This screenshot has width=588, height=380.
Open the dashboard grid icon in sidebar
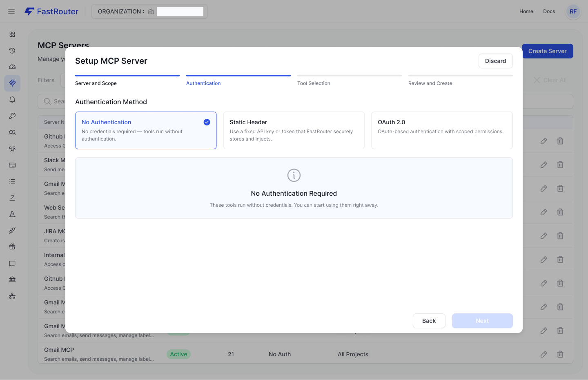(12, 34)
